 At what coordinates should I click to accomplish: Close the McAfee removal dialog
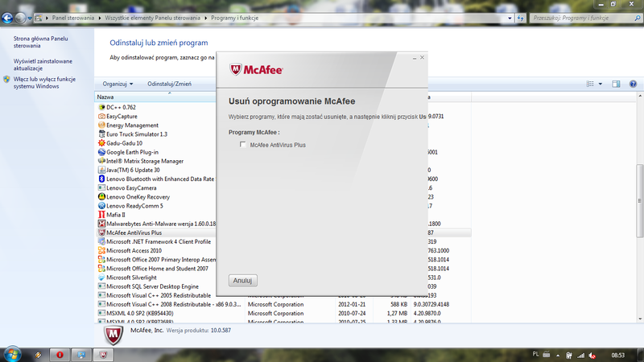[x=422, y=57]
